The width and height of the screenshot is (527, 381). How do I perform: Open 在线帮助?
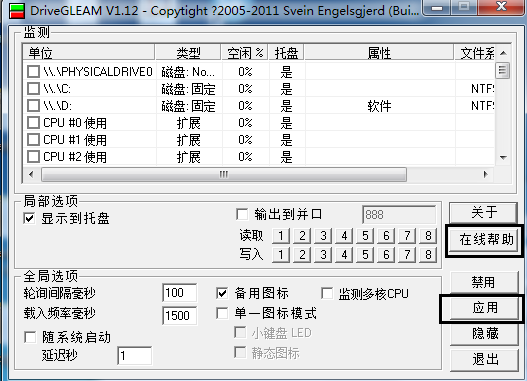[x=485, y=240]
